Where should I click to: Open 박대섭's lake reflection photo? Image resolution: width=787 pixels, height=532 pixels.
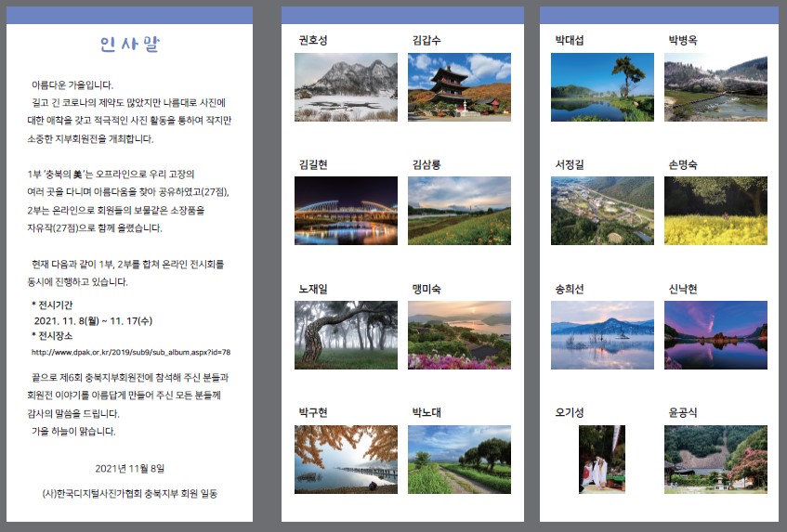click(602, 87)
